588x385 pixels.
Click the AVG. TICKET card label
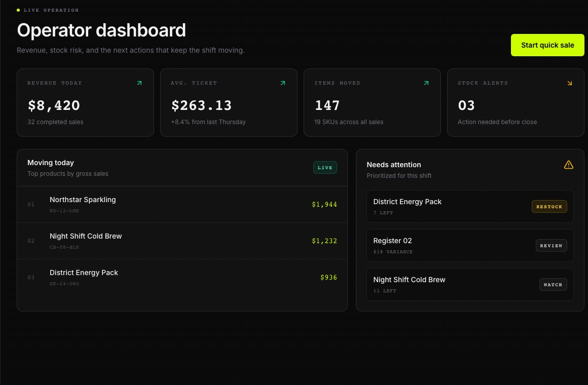click(x=194, y=83)
